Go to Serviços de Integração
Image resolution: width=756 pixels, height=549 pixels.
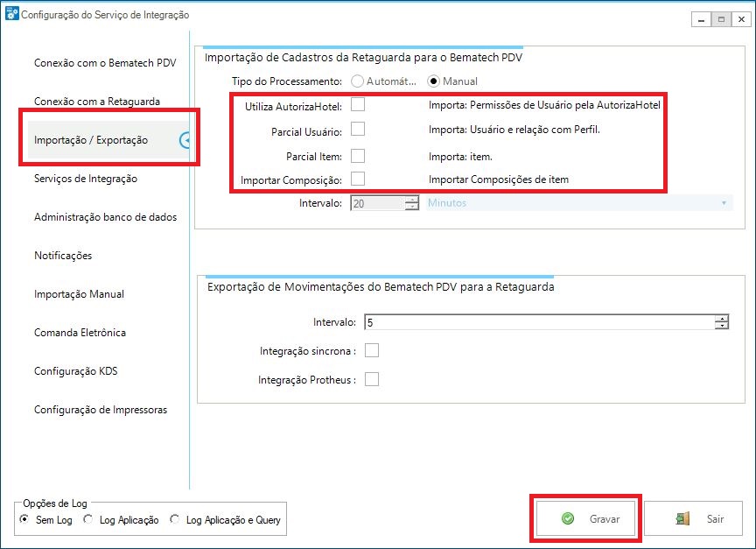coord(86,179)
